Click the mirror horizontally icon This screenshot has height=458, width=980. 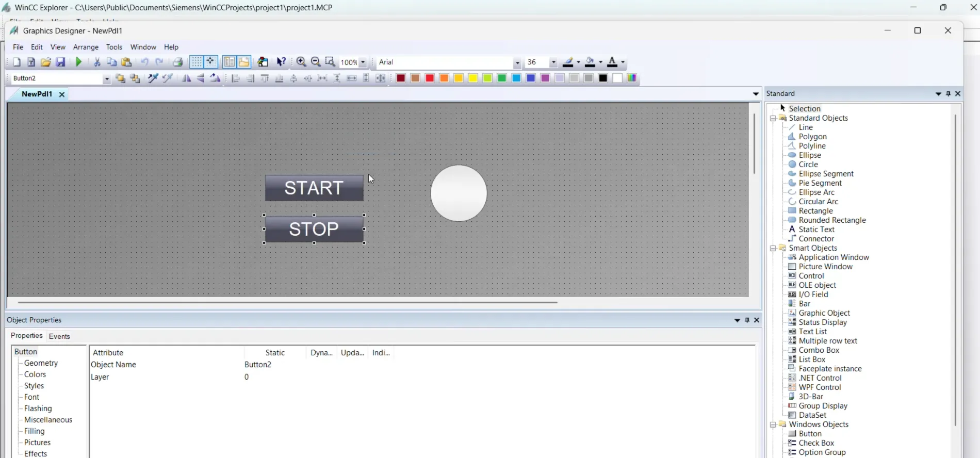coord(186,78)
